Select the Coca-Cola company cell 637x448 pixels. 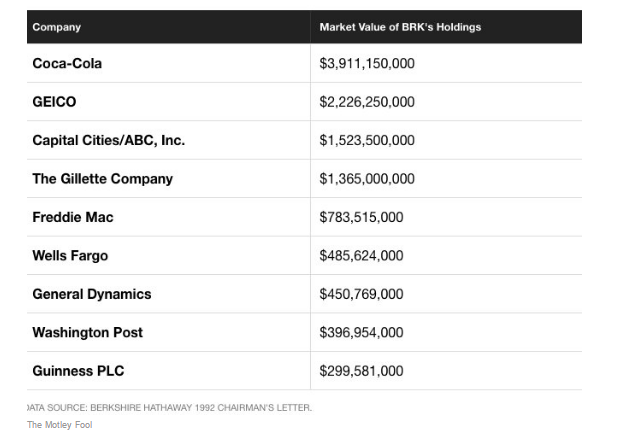(67, 64)
